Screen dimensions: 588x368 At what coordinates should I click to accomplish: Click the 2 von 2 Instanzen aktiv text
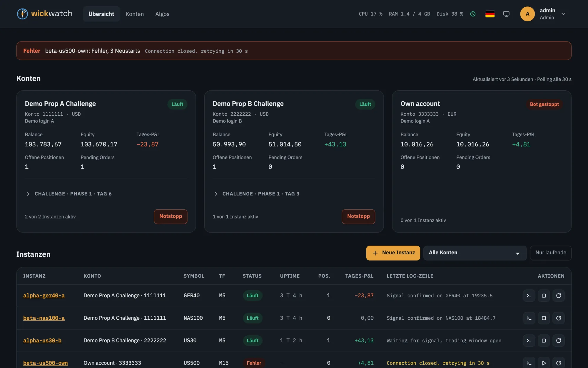(x=50, y=217)
